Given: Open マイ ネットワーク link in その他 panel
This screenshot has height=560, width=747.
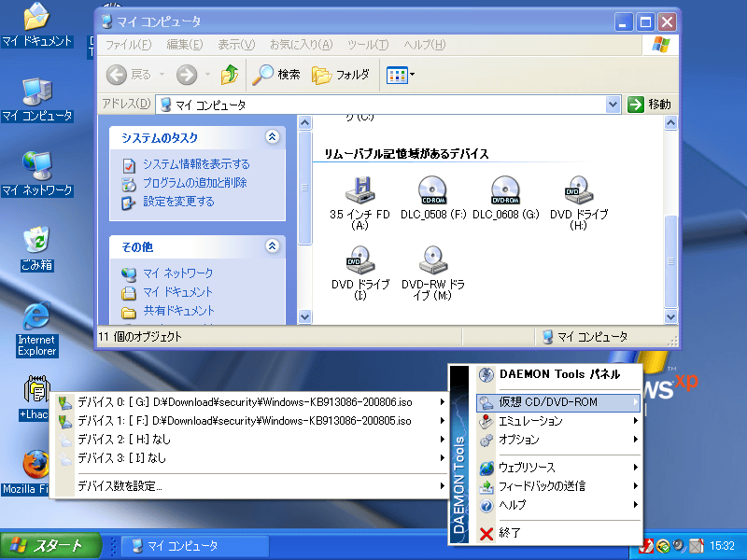Looking at the screenshot, I should point(177,273).
